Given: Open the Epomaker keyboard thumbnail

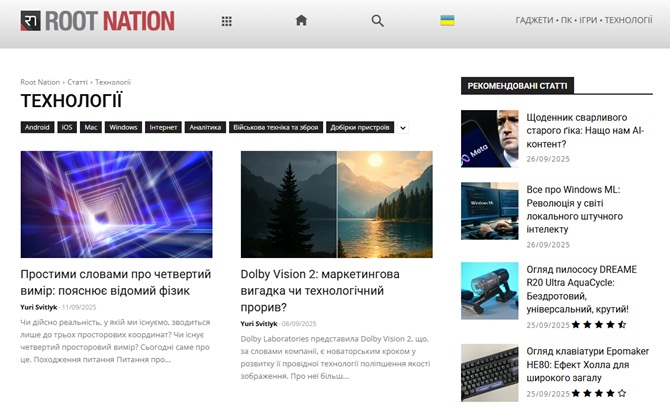Looking at the screenshot, I should click(490, 373).
